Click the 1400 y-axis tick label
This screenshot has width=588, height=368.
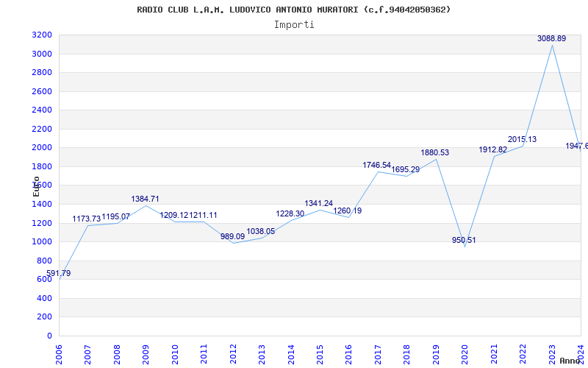42,205
